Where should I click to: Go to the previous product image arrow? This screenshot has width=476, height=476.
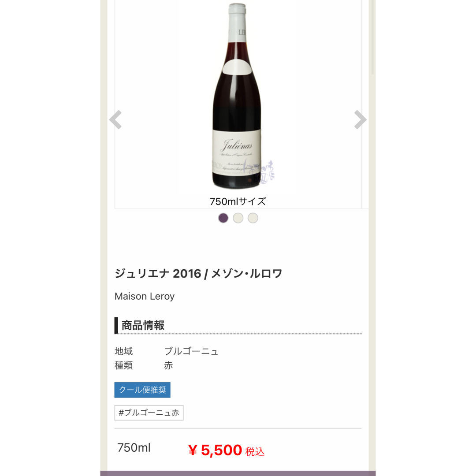coord(115,119)
